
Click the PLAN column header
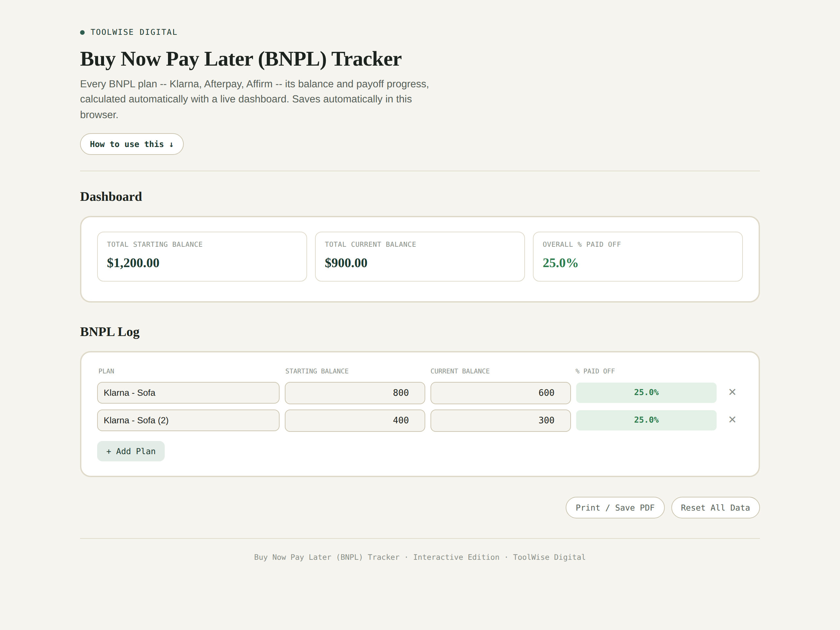106,371
